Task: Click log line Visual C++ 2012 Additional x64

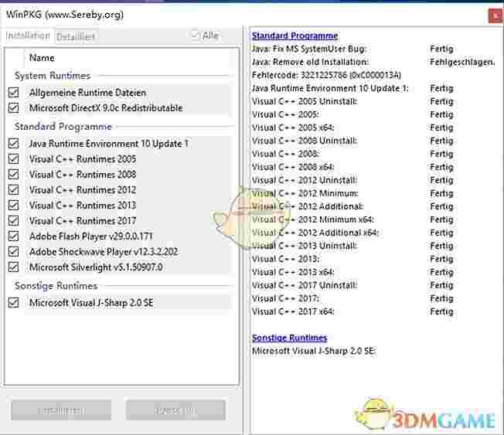Action: [315, 233]
